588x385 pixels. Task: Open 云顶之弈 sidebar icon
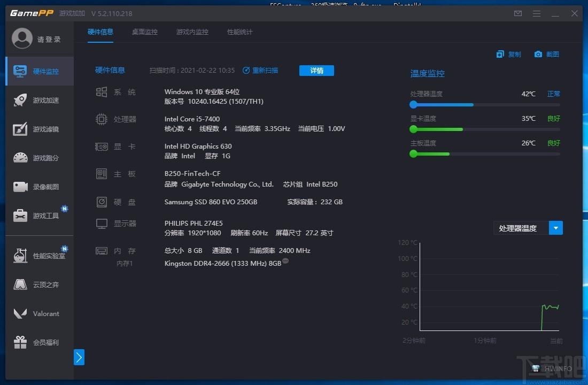coord(20,284)
